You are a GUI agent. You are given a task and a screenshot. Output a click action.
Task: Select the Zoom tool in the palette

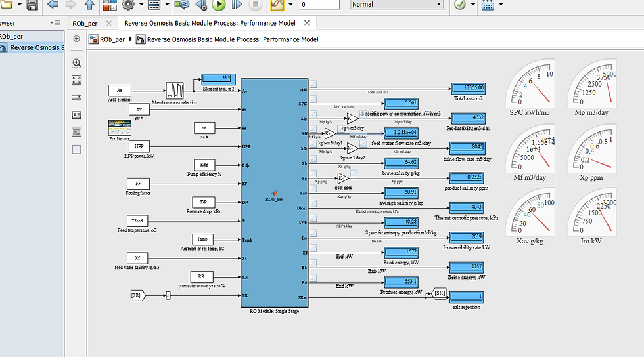point(76,62)
